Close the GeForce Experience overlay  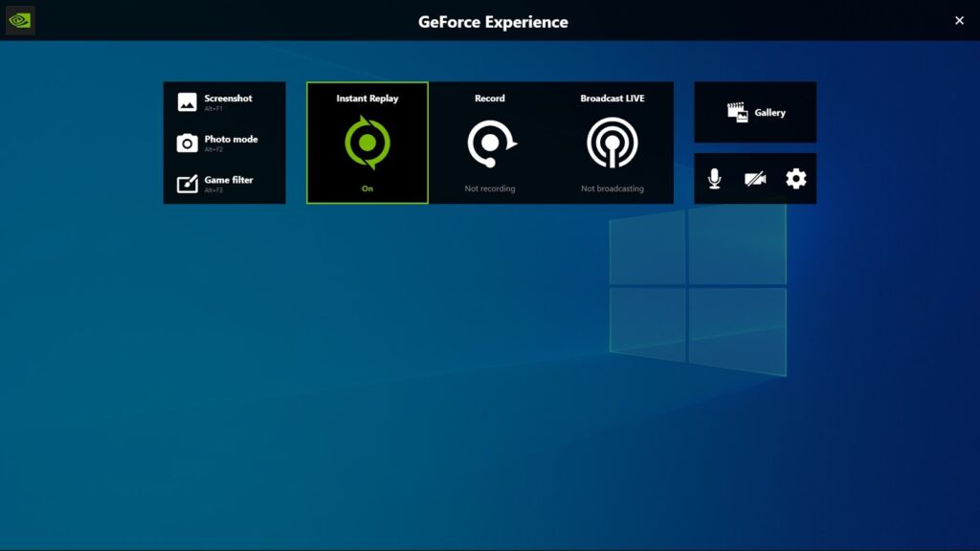coord(959,20)
